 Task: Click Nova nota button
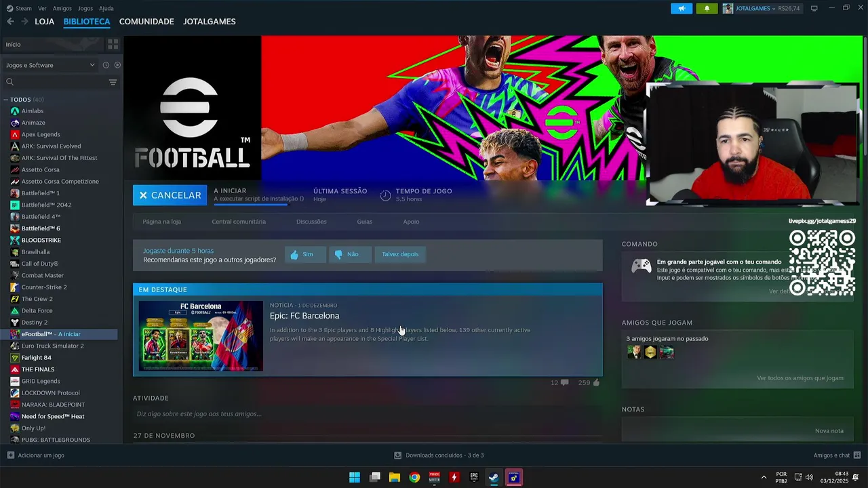tap(829, 431)
